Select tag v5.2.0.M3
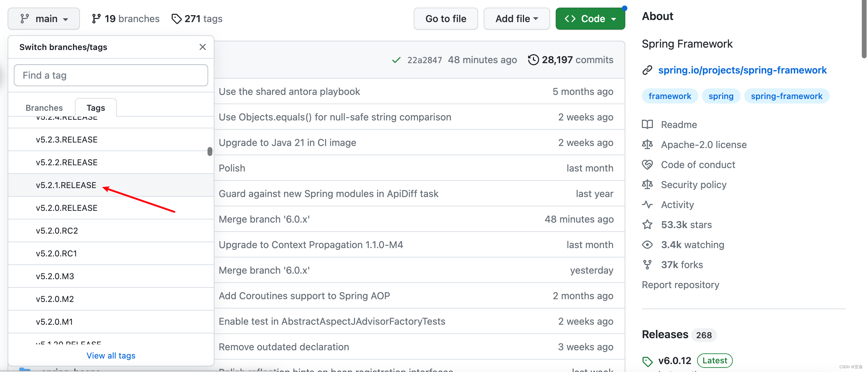868x372 pixels. click(111, 276)
